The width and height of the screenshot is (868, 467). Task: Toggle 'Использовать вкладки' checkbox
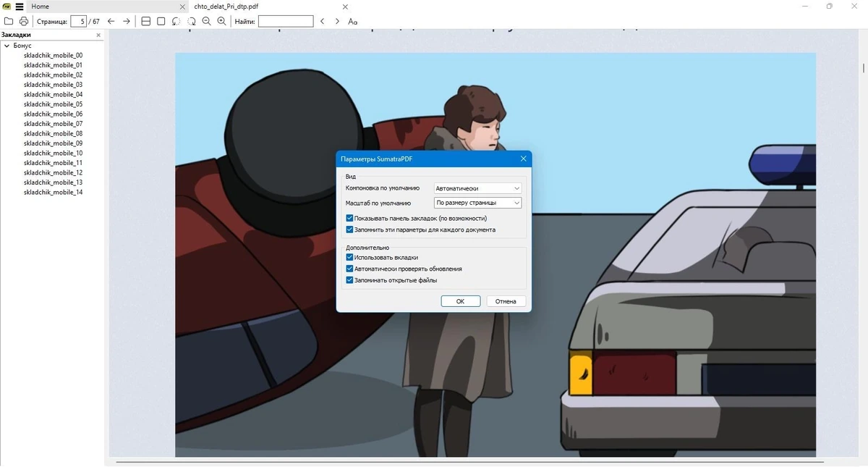tap(350, 257)
